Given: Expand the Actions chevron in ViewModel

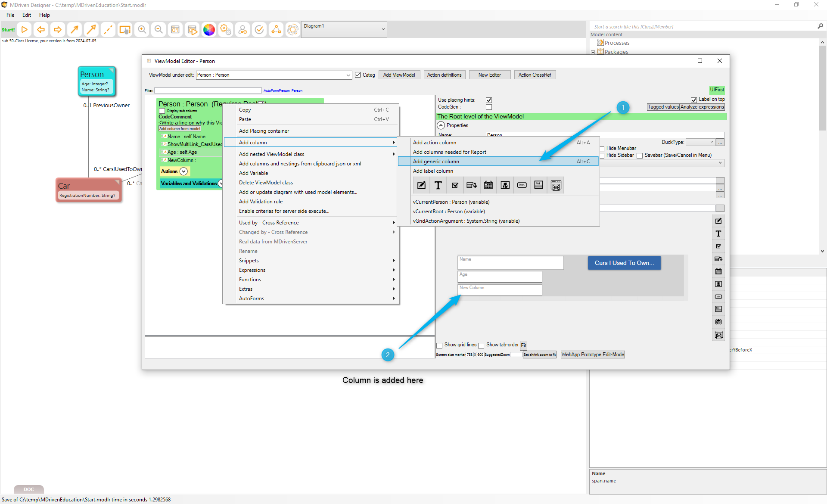Looking at the screenshot, I should click(x=183, y=171).
